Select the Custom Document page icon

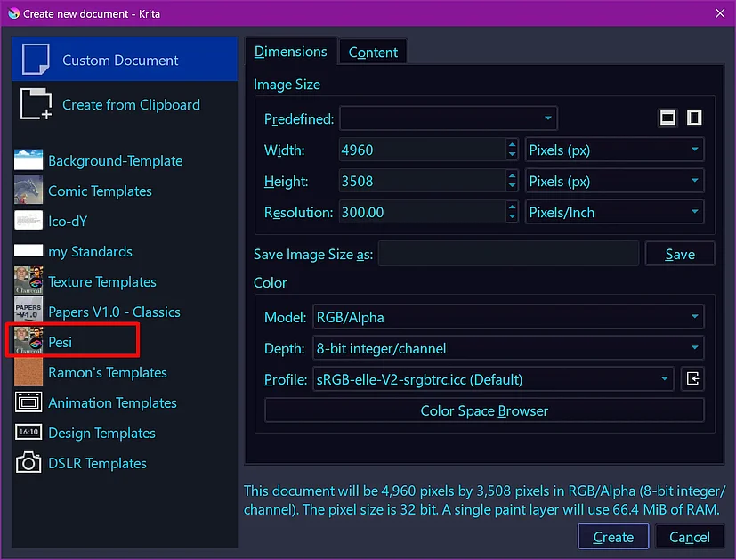pos(36,59)
